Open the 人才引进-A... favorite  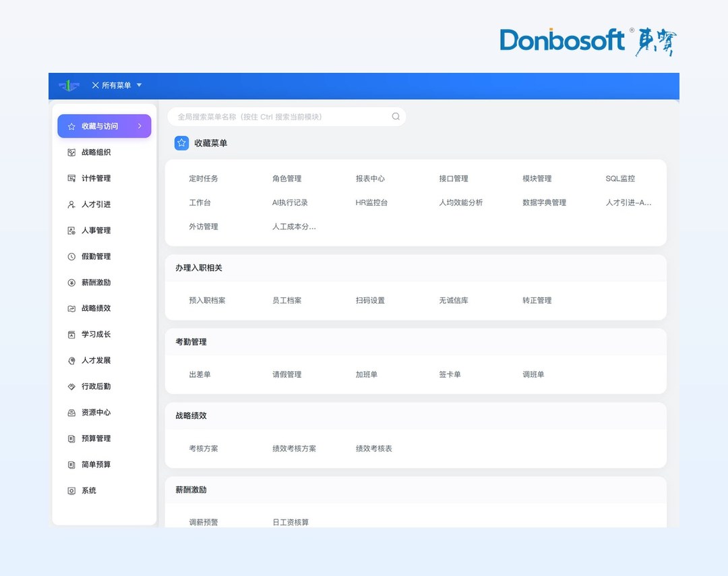click(x=628, y=202)
